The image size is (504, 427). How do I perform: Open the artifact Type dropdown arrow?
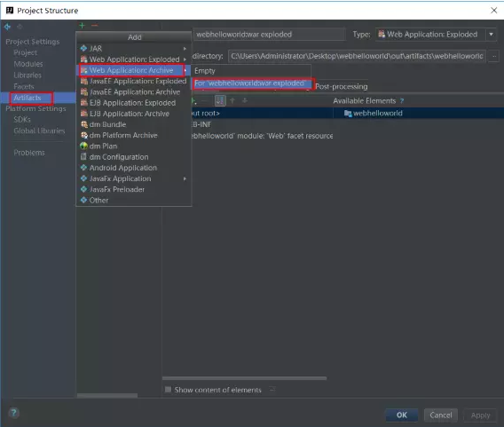click(492, 34)
